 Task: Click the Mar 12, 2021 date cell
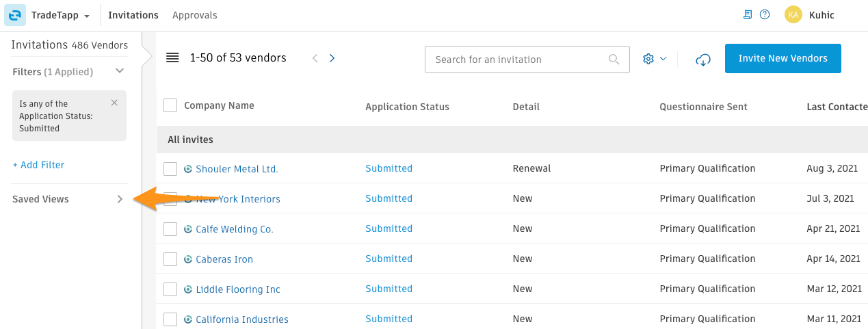pos(833,289)
